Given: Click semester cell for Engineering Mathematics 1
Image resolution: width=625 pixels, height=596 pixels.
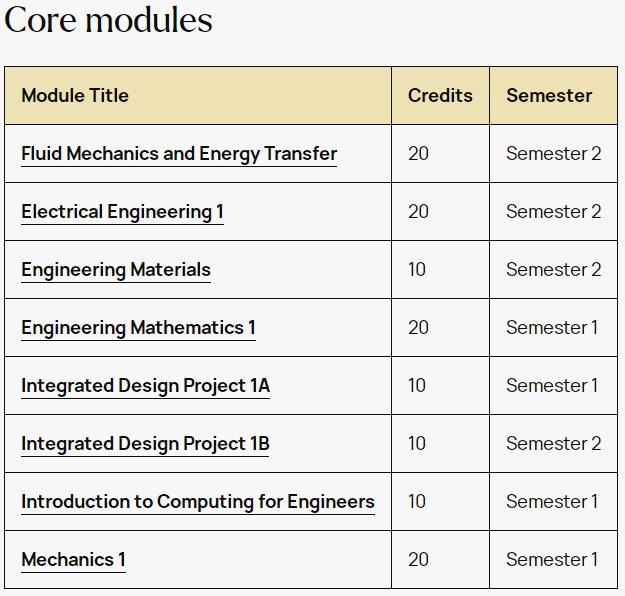Looking at the screenshot, I should point(552,328).
